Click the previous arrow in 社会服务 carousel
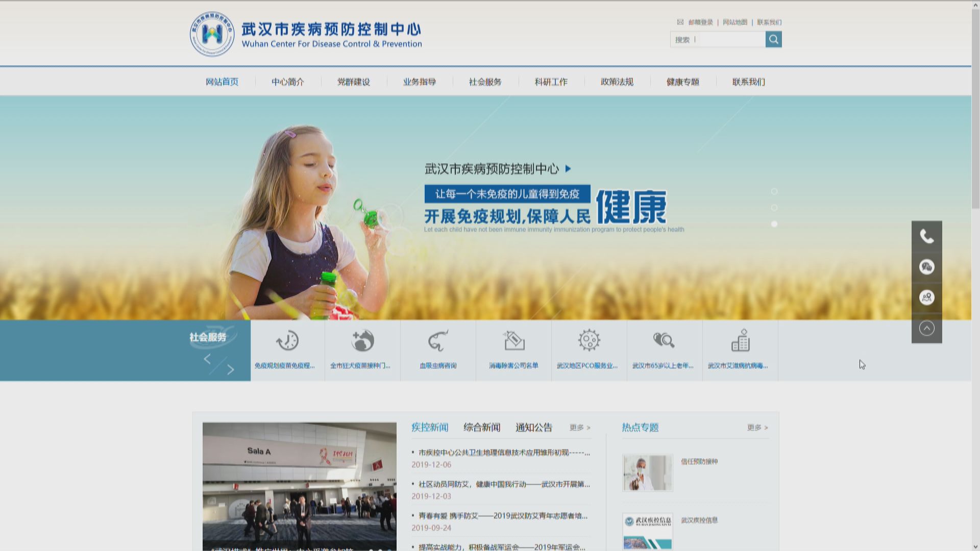The image size is (980, 551). [x=207, y=359]
